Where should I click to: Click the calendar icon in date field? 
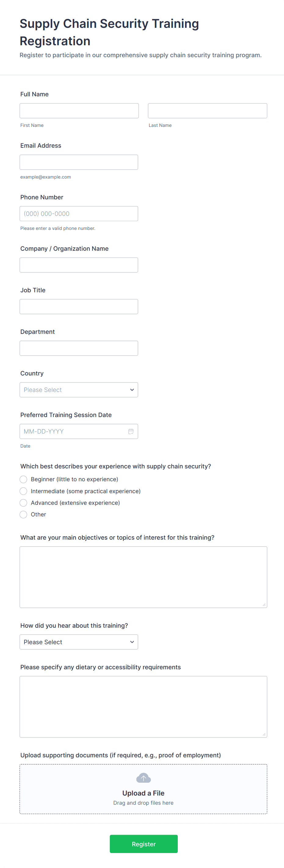click(131, 431)
